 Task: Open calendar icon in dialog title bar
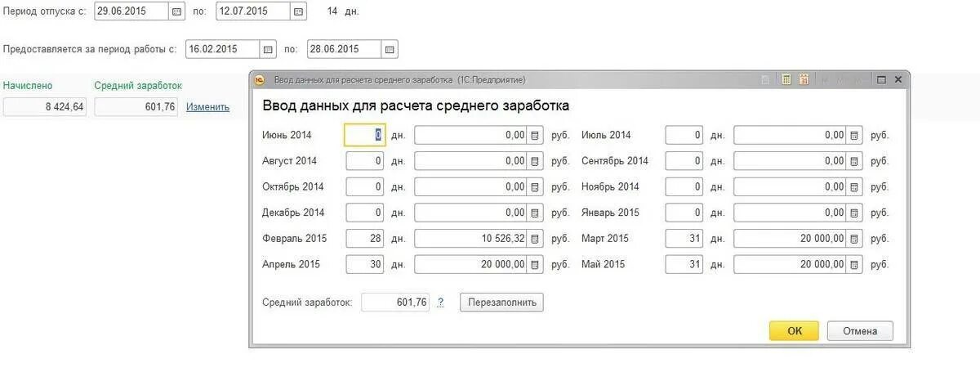804,79
